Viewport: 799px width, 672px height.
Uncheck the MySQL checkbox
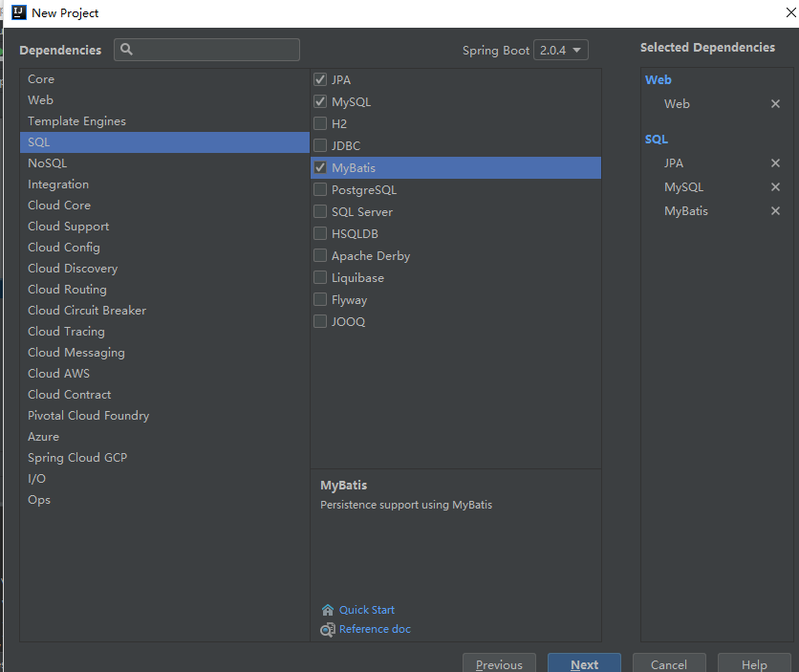click(320, 101)
